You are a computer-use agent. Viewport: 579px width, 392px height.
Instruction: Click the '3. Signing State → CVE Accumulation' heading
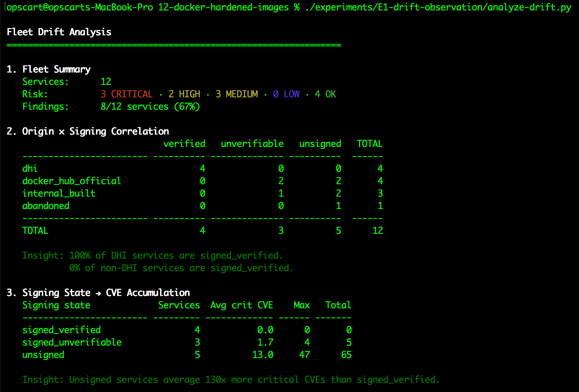coord(98,293)
